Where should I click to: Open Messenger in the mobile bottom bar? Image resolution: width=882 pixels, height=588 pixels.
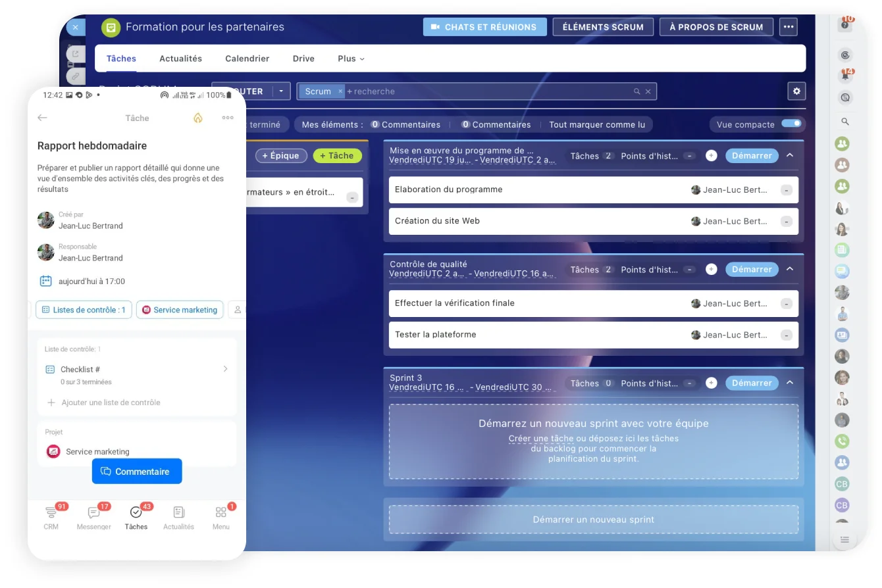[x=94, y=518]
